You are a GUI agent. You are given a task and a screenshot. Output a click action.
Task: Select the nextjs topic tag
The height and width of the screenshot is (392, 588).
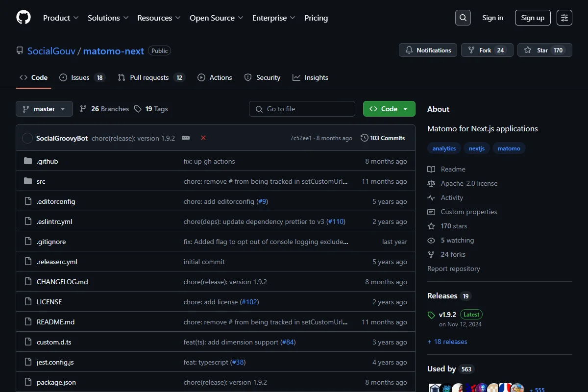477,148
